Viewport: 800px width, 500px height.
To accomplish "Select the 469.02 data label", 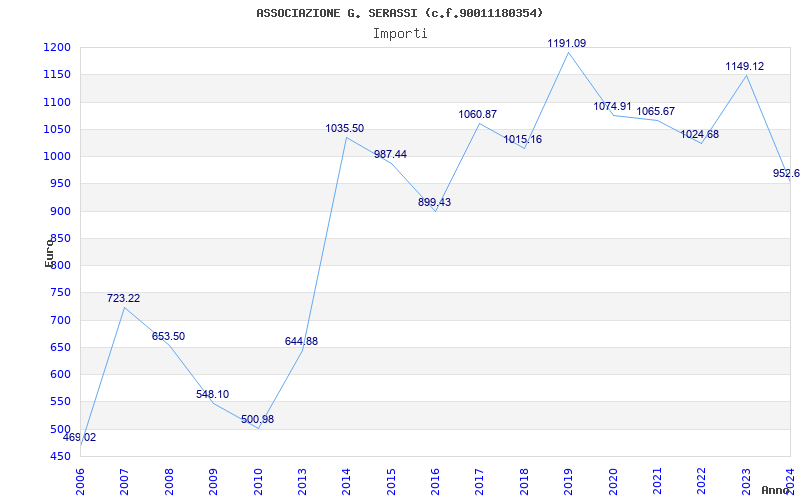I will (80, 437).
